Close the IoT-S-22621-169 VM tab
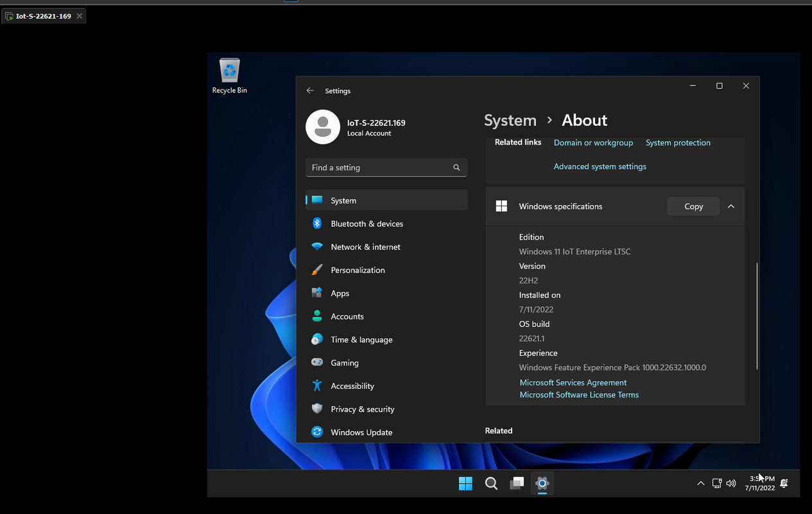Viewport: 812px width, 514px height. point(80,16)
